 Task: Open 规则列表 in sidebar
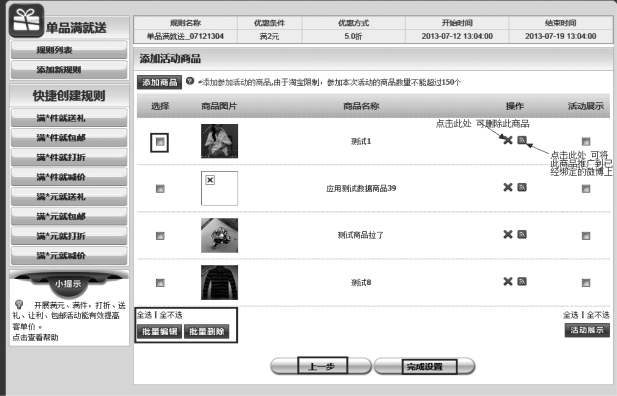(69, 50)
